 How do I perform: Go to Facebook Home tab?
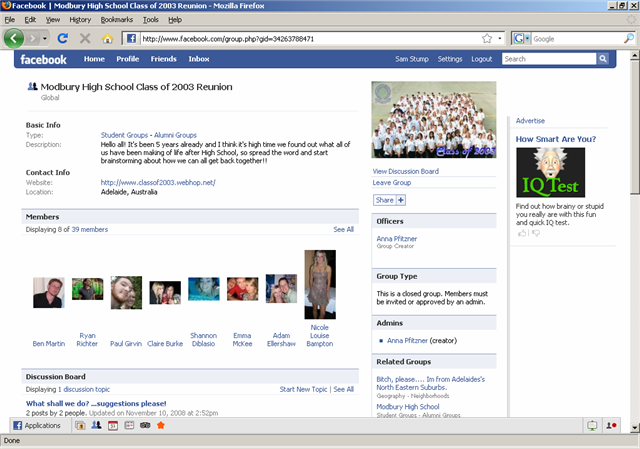click(x=94, y=59)
